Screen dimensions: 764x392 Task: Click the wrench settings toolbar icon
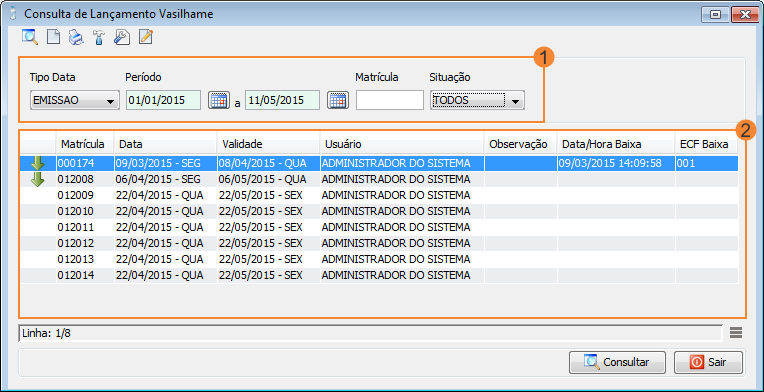pyautogui.click(x=122, y=37)
